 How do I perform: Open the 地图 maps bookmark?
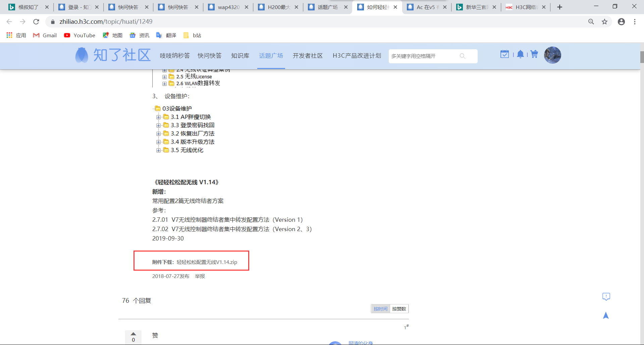pyautogui.click(x=112, y=35)
